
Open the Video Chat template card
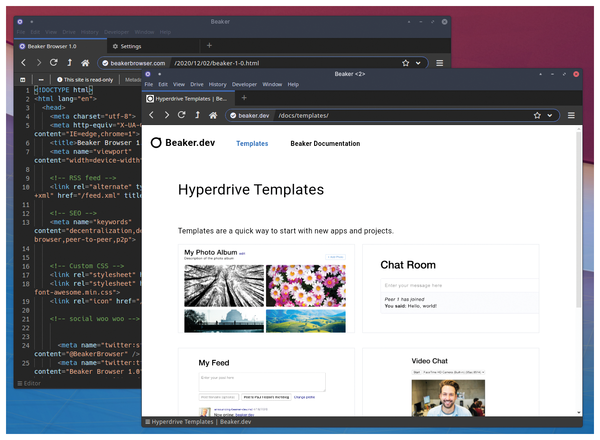click(451, 382)
